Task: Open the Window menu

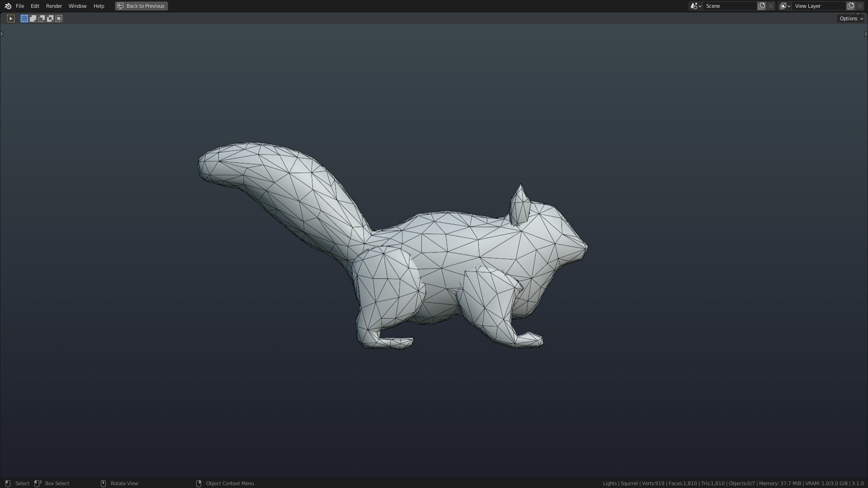Action: click(77, 6)
